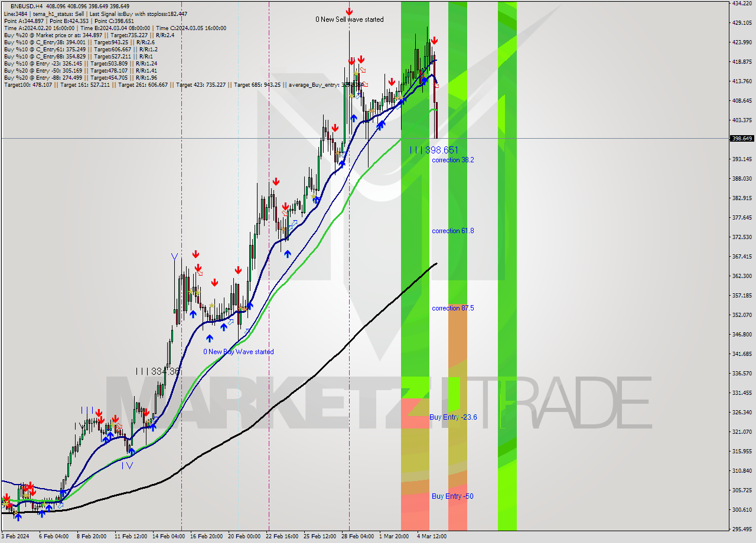The image size is (756, 543).
Task: Select the 'Buy Entry -23.6' label
Action: [x=453, y=417]
